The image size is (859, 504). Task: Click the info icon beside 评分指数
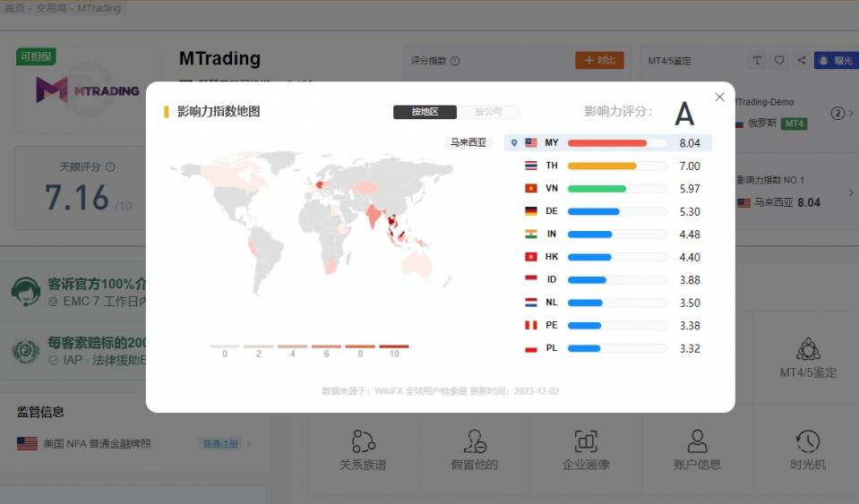coord(455,61)
